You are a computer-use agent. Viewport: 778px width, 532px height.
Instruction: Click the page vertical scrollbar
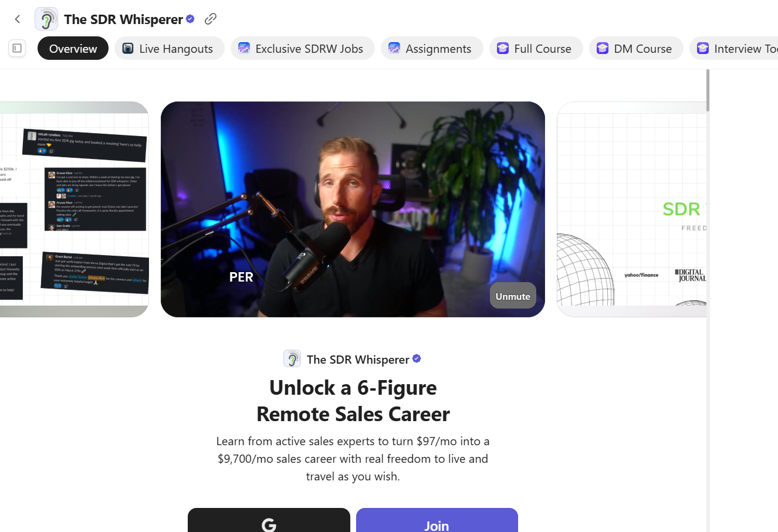708,300
